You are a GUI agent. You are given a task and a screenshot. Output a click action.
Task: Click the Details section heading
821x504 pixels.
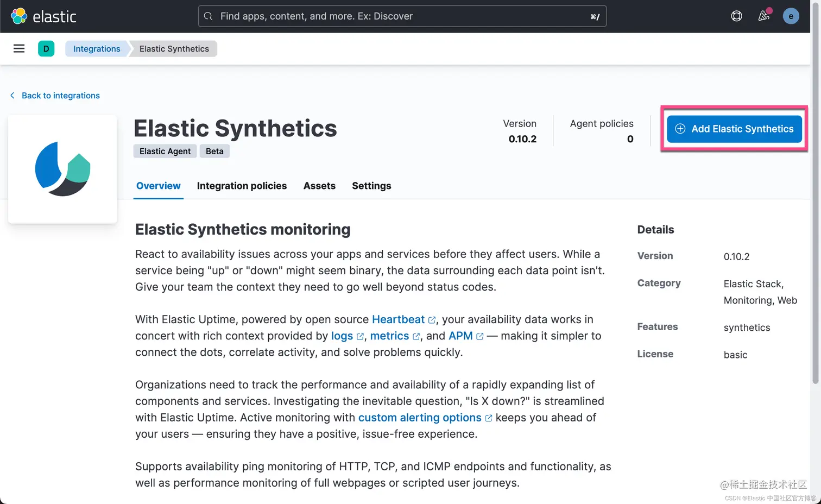(655, 230)
